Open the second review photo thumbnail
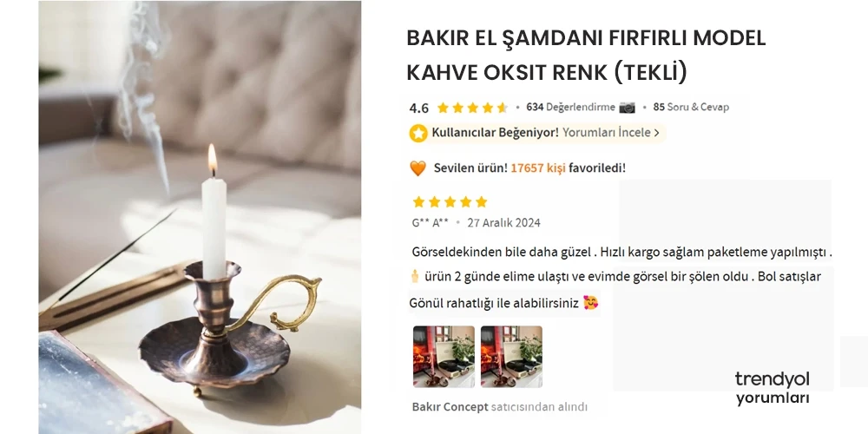 pyautogui.click(x=511, y=357)
